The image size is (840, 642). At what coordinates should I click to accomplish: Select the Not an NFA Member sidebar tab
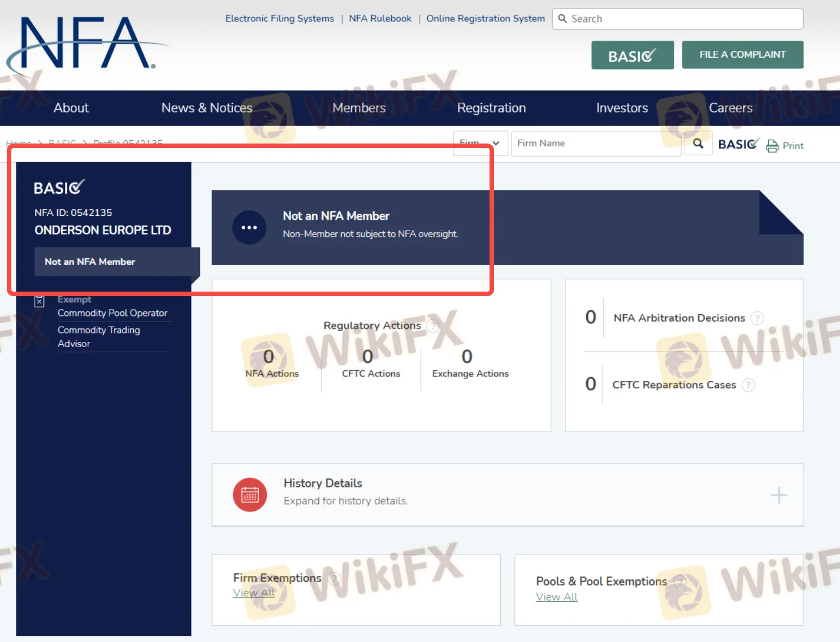[x=117, y=262]
